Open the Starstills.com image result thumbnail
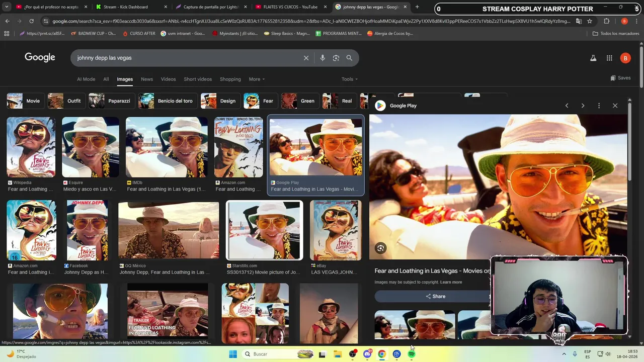644x362 pixels. click(x=265, y=230)
